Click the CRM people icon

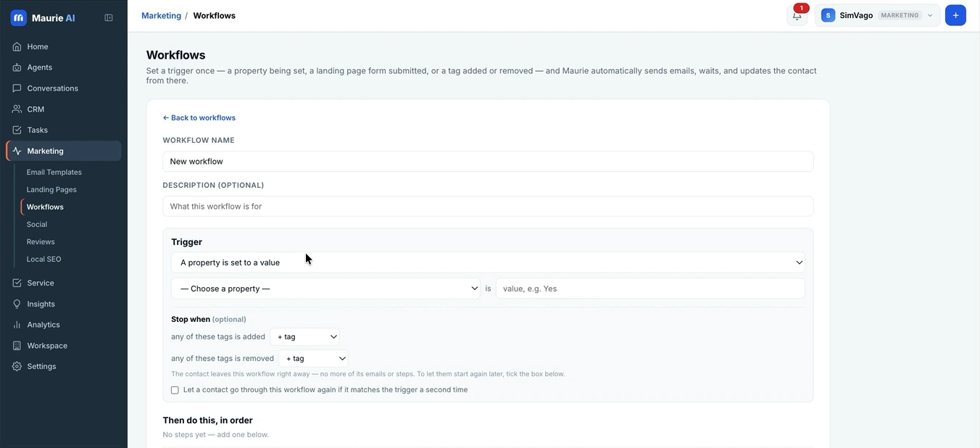[x=17, y=109]
